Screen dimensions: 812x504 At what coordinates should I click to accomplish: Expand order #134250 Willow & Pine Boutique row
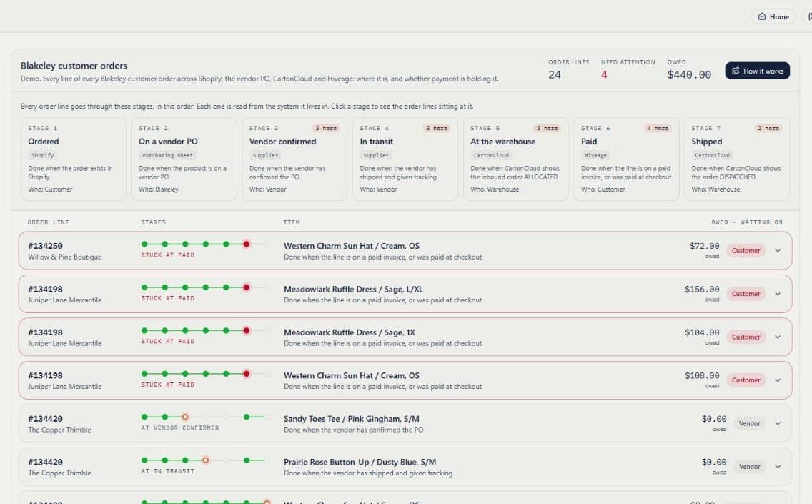pos(405,251)
